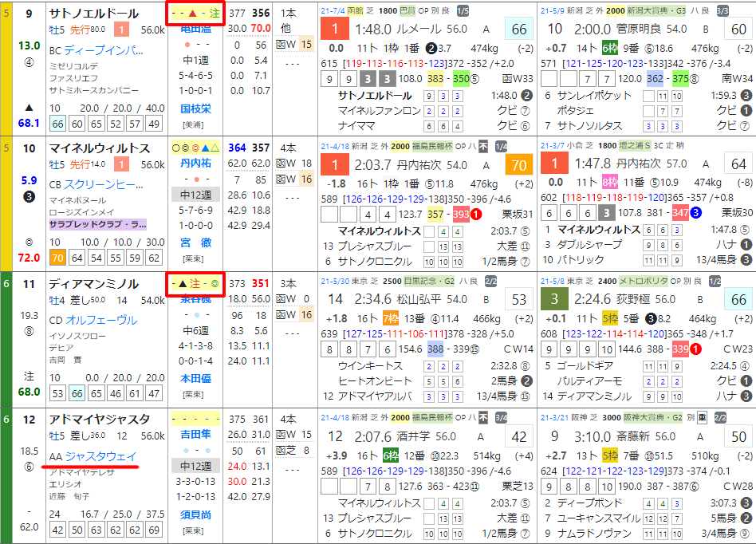Click rival horse サンレイポケット
The height and width of the screenshot is (544, 756).
pos(594,96)
